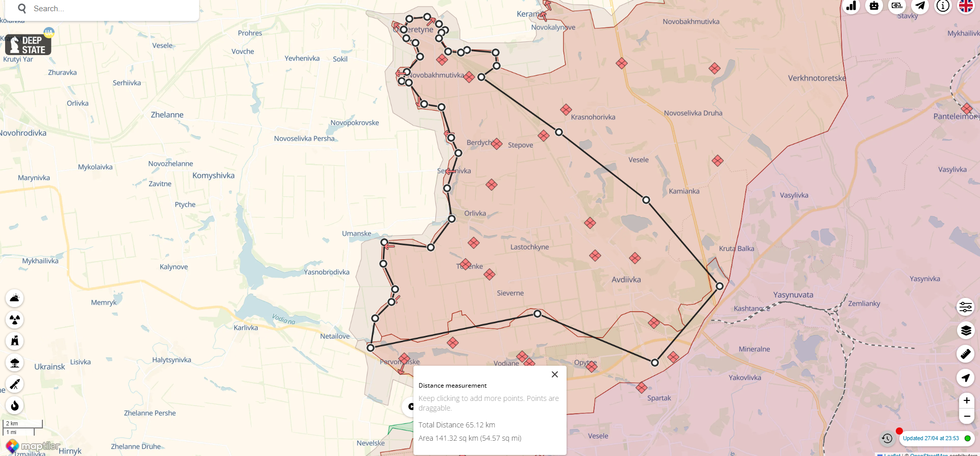
Task: Click the green status dot
Action: (x=967, y=438)
